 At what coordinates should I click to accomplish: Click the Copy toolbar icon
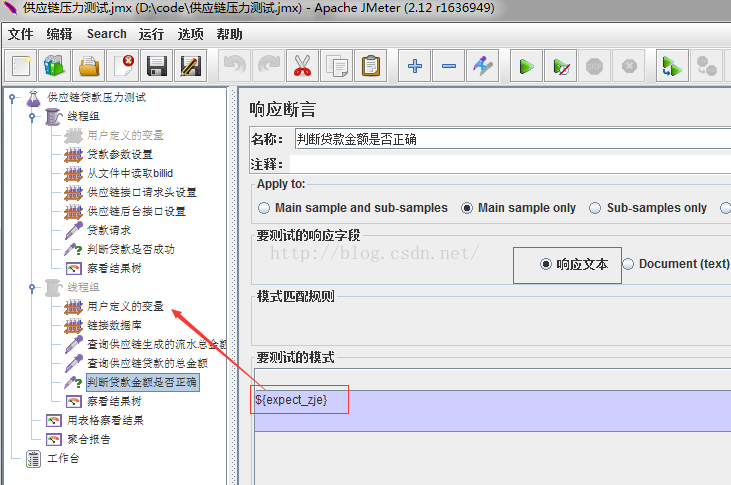pos(337,66)
